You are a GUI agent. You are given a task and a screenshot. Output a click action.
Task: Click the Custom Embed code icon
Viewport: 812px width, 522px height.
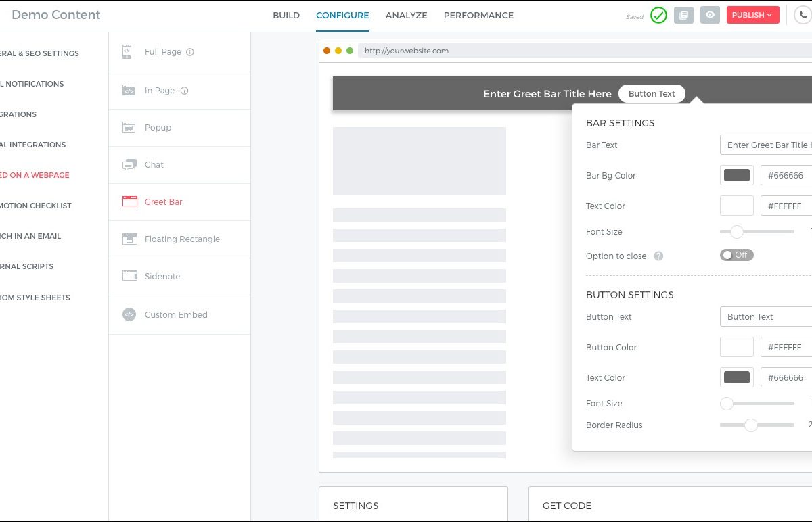point(129,314)
